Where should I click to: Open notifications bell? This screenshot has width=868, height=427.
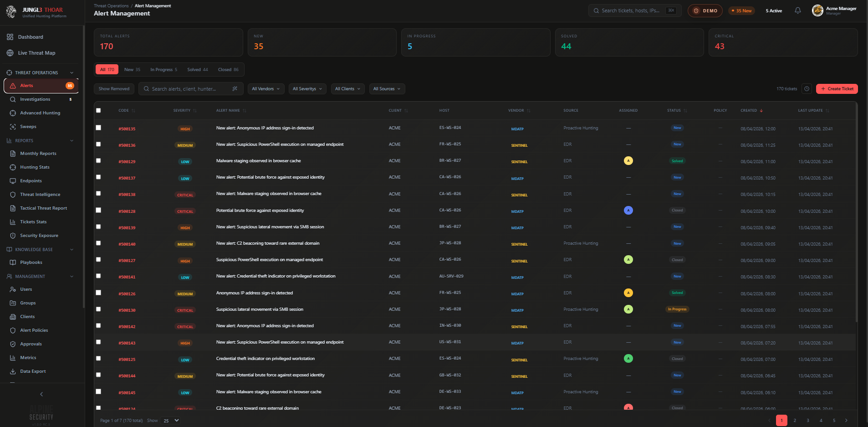coord(798,10)
